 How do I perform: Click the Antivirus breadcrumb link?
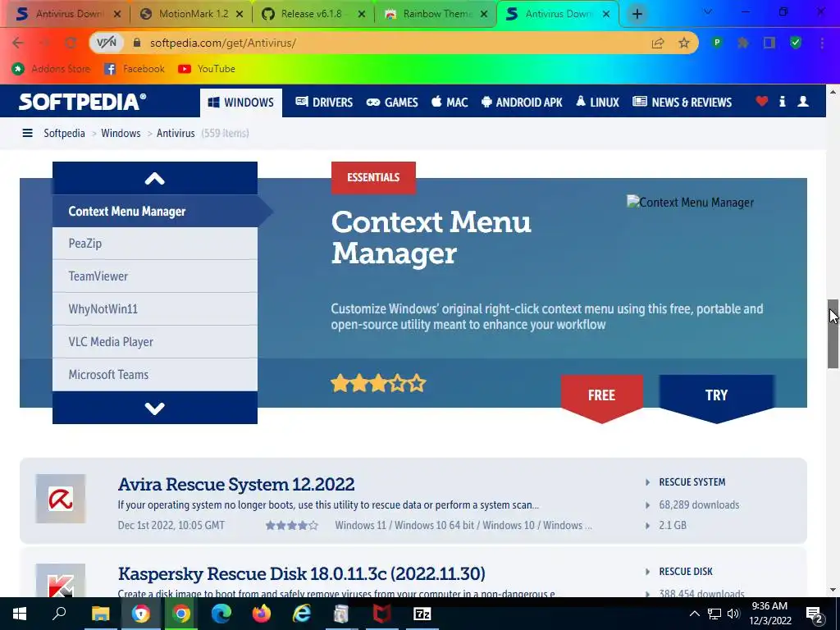click(x=176, y=133)
